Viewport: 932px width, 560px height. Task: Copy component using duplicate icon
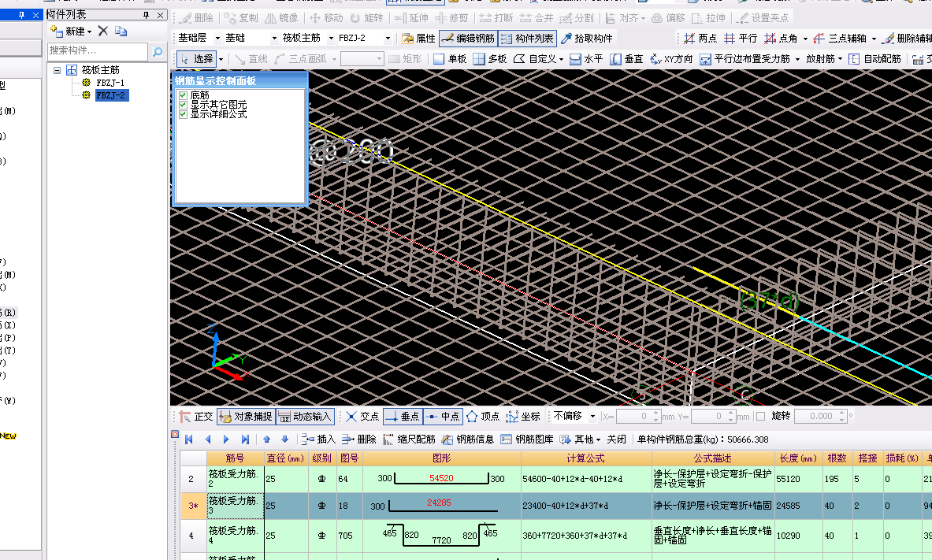[x=121, y=31]
